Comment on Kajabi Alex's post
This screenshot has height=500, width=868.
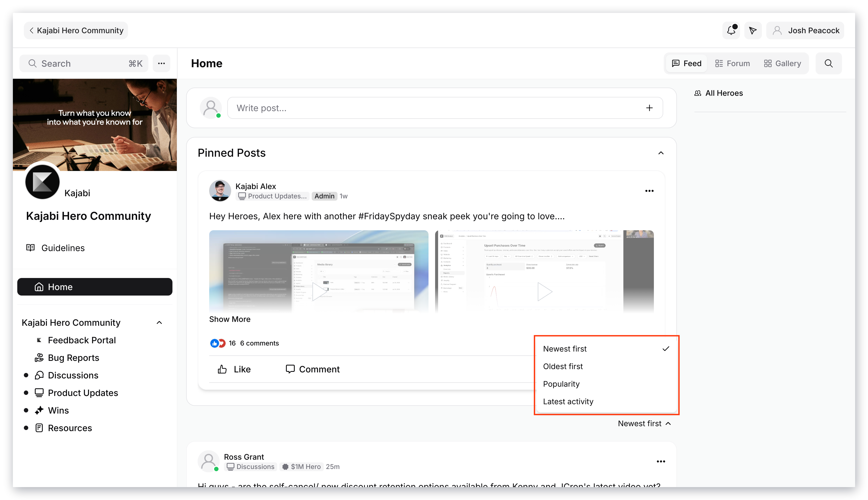click(x=313, y=369)
